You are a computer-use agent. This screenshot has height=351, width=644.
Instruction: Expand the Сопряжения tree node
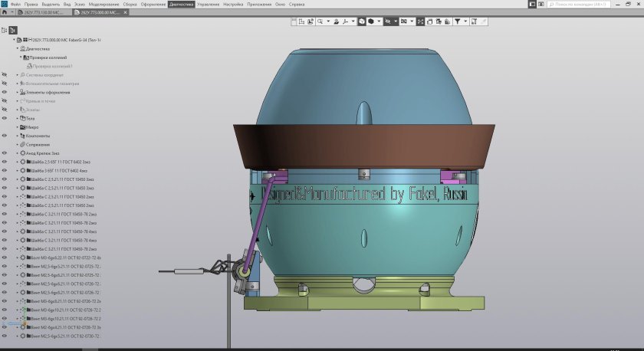coord(17,144)
